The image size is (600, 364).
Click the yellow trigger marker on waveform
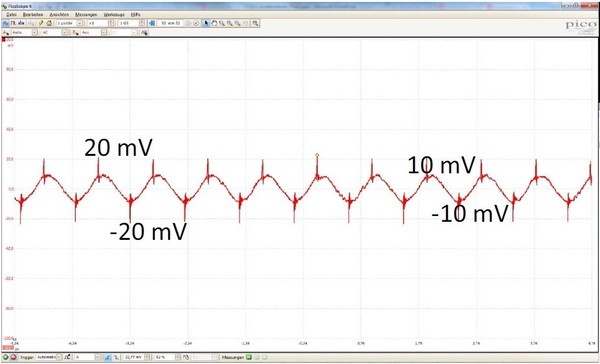click(317, 155)
